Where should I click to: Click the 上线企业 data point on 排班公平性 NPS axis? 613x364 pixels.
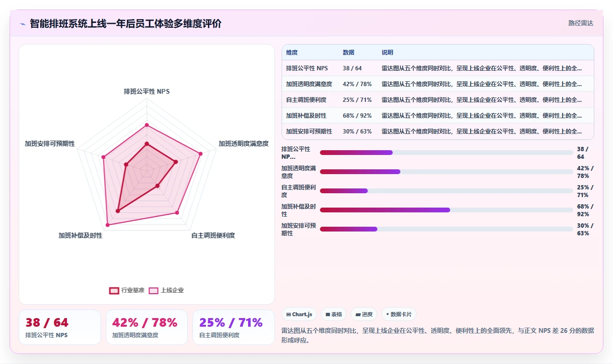click(x=147, y=125)
